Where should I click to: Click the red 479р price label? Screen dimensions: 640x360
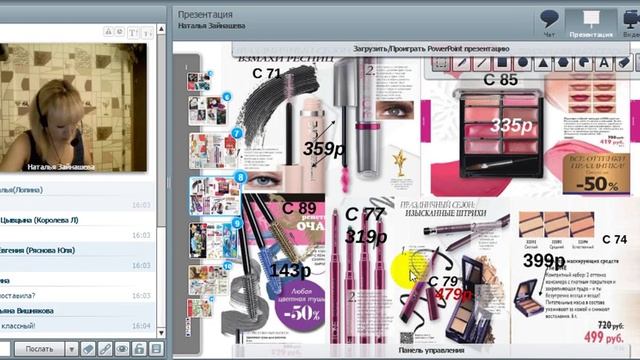click(454, 294)
